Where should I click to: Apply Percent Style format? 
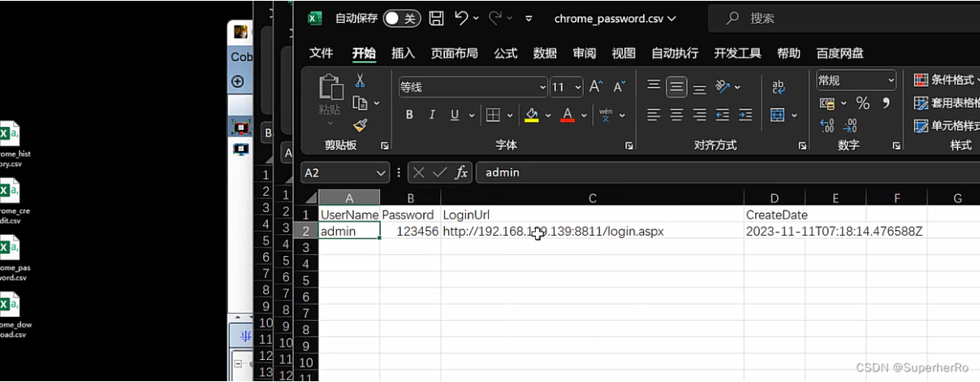[863, 103]
